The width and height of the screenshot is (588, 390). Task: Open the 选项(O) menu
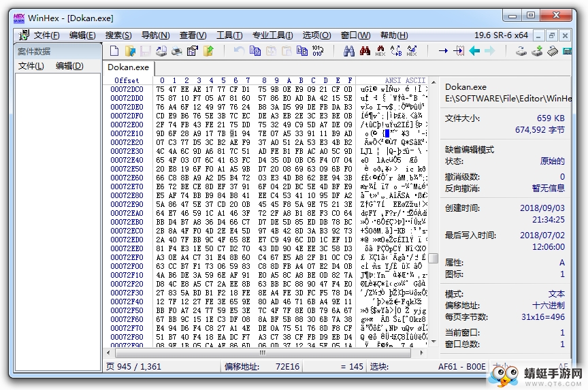tap(317, 35)
